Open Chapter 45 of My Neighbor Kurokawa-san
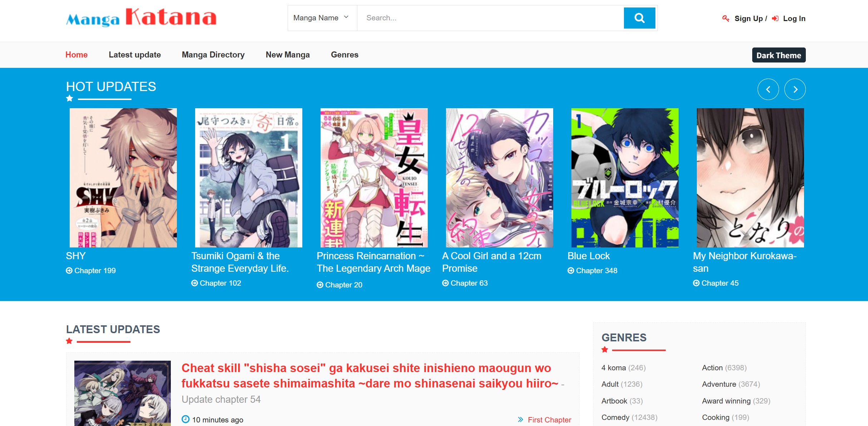This screenshot has width=868, height=426. click(x=720, y=283)
